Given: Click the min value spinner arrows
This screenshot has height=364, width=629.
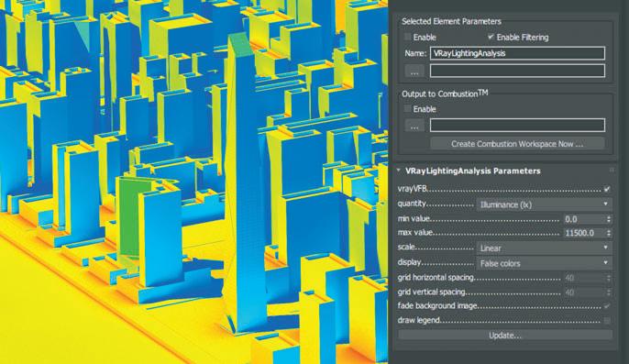Looking at the screenshot, I should pyautogui.click(x=609, y=219).
